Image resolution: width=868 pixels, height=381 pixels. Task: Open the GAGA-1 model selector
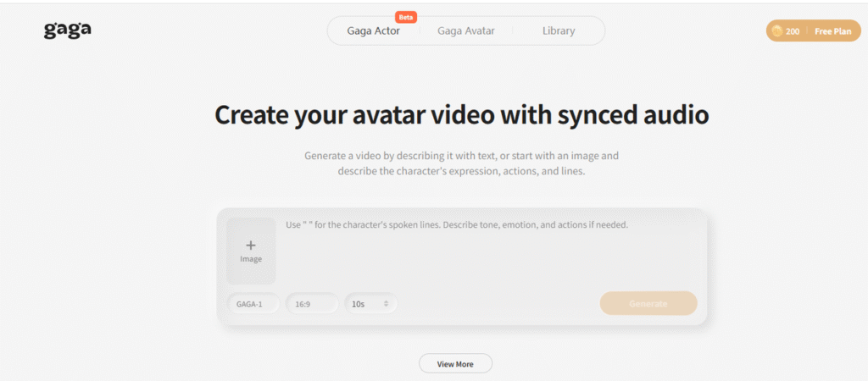pyautogui.click(x=253, y=303)
